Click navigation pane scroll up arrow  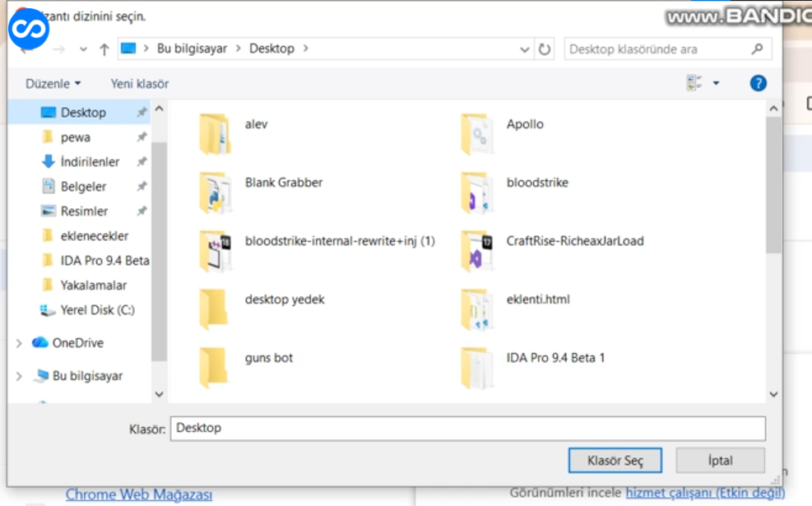(x=159, y=109)
